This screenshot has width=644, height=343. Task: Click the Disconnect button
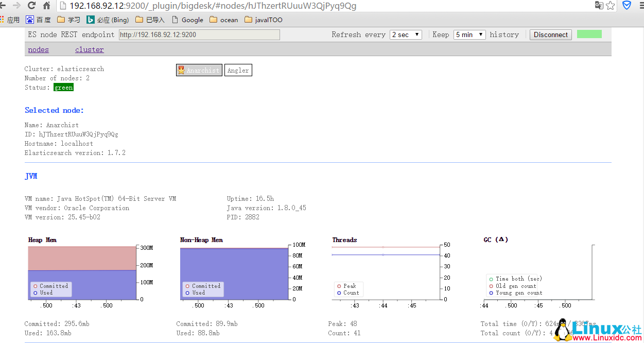(x=550, y=35)
